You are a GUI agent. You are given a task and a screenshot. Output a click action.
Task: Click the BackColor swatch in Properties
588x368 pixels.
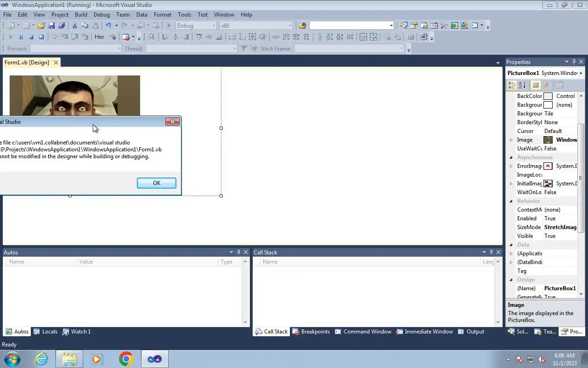[548, 96]
